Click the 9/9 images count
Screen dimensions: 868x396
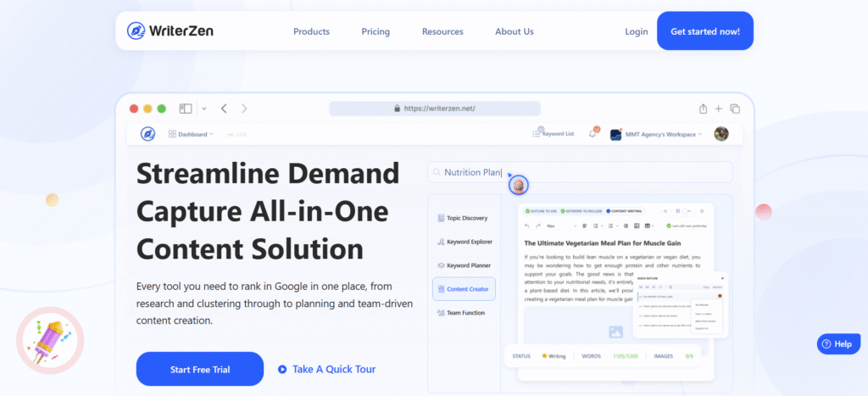point(689,356)
